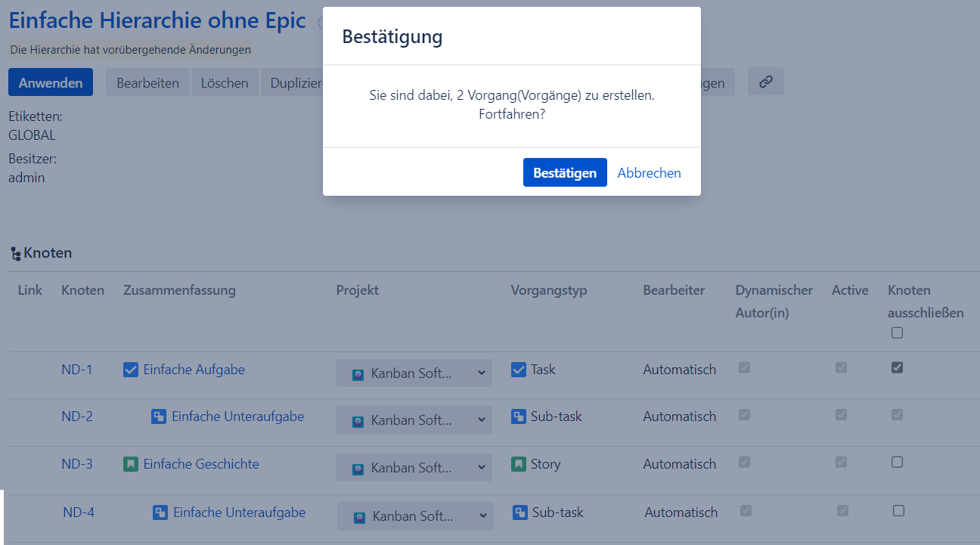The image size is (980, 545).
Task: Open the ND-2 node link
Action: point(77,416)
